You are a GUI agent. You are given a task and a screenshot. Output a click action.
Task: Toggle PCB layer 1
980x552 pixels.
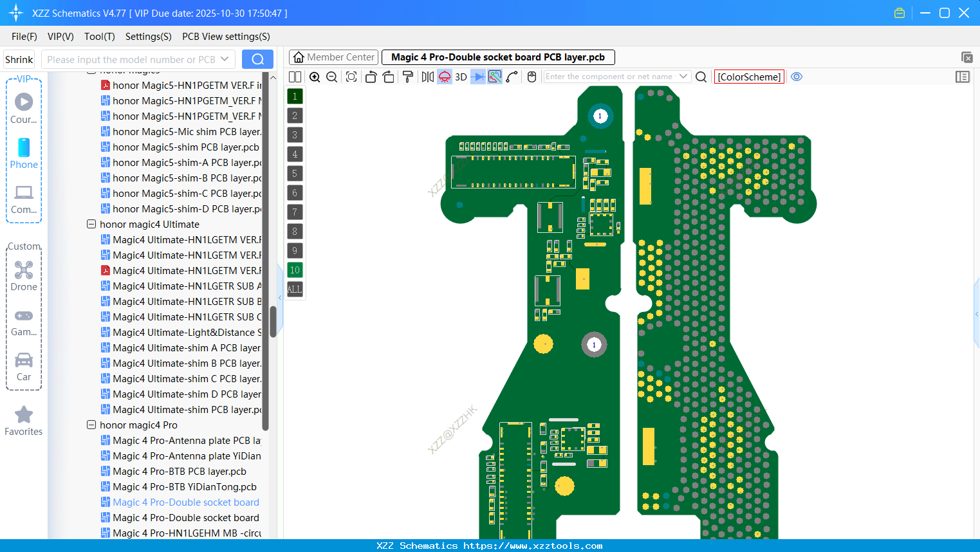[x=295, y=96]
